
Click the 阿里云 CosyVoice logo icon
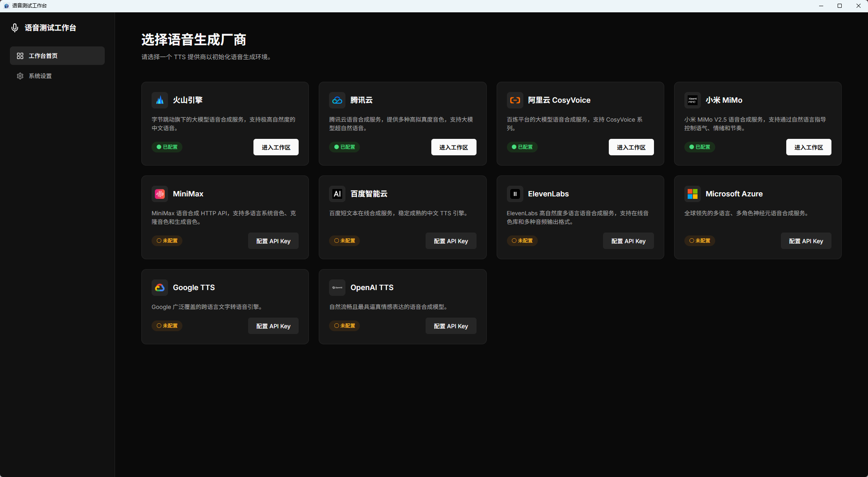point(515,100)
